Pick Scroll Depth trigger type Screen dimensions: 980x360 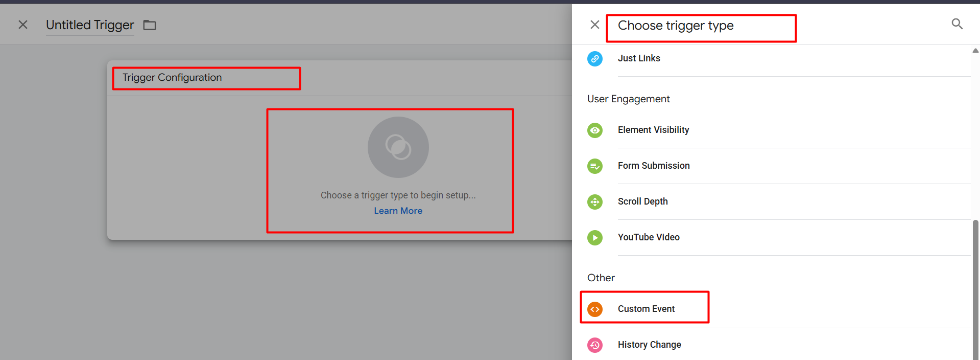coord(642,201)
